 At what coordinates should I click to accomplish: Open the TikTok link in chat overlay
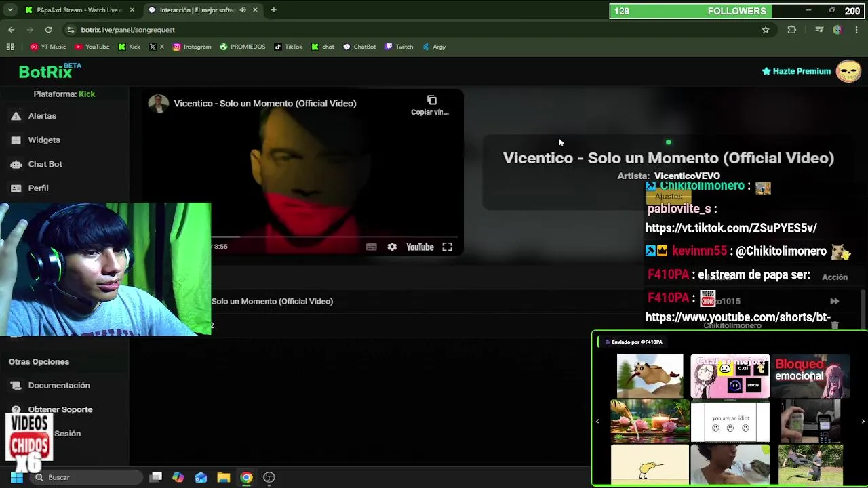pos(731,228)
